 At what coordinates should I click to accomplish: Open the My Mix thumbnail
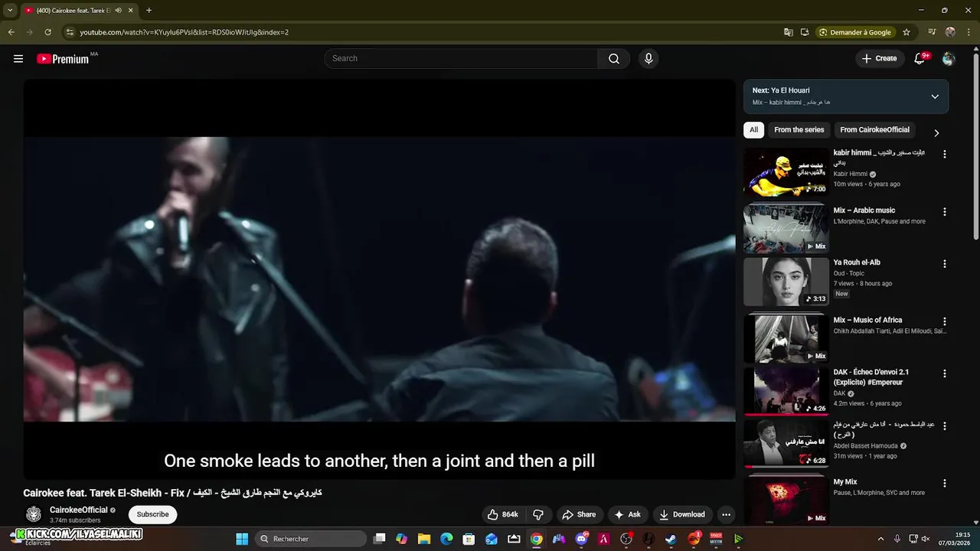[x=786, y=500]
